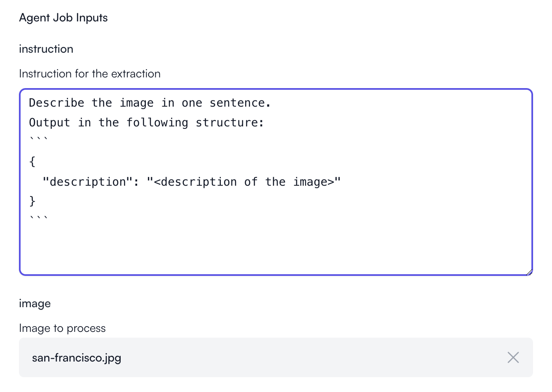Place cursor on 'Describe the image in one sentence.' line
The height and width of the screenshot is (392, 552).
pos(150,103)
